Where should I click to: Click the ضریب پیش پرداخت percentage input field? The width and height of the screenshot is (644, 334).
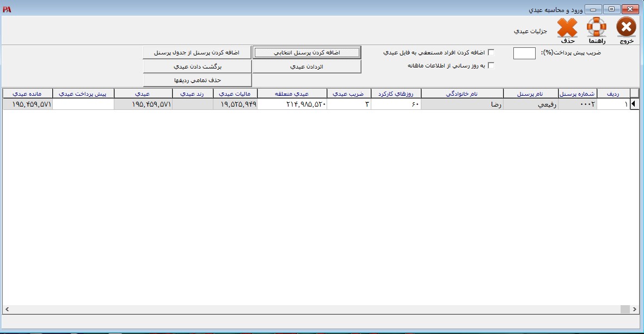pyautogui.click(x=524, y=53)
